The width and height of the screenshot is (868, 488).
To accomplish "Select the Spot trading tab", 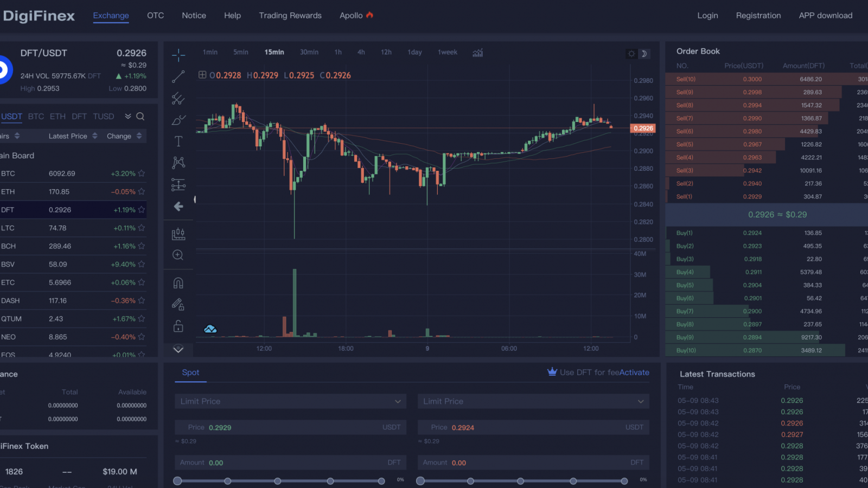I will click(x=190, y=373).
